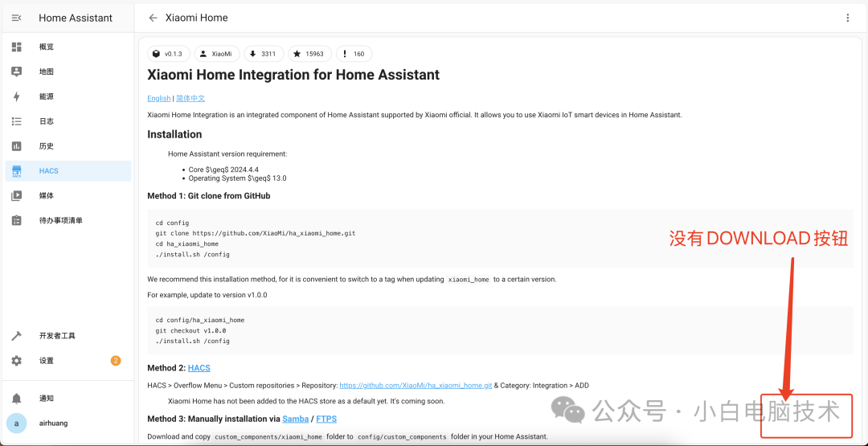Screen dimensions: 868x446
Task: Open the 历史 history chart icon
Action: [17, 146]
